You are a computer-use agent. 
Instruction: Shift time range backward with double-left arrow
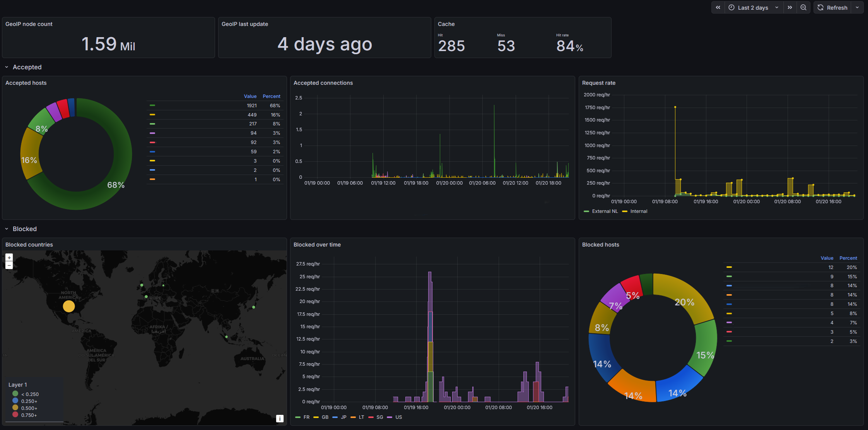pyautogui.click(x=718, y=7)
